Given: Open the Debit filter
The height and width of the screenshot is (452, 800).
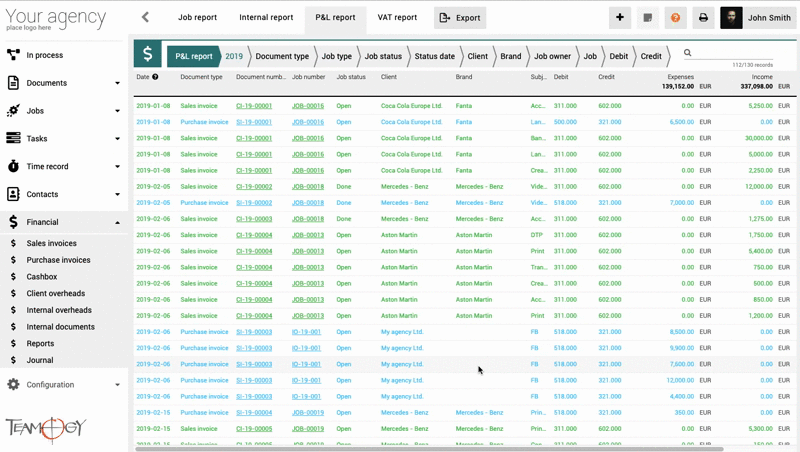Looking at the screenshot, I should tap(618, 56).
